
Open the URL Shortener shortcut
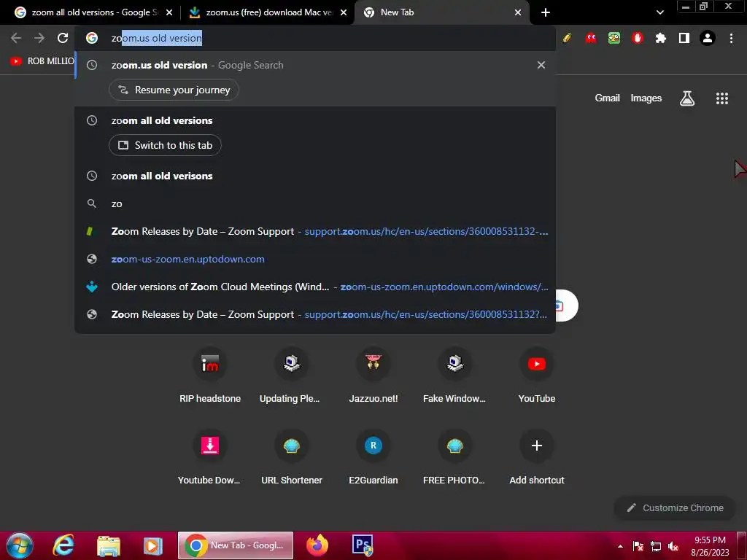tap(292, 458)
